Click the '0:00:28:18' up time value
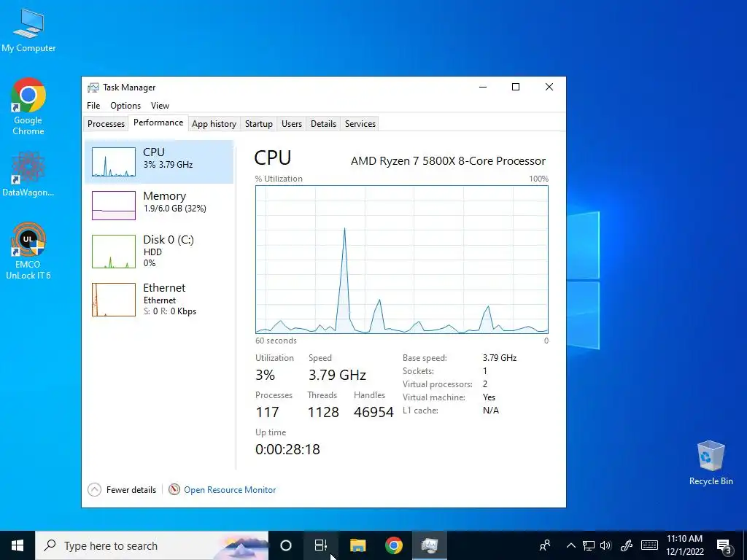 pos(287,449)
